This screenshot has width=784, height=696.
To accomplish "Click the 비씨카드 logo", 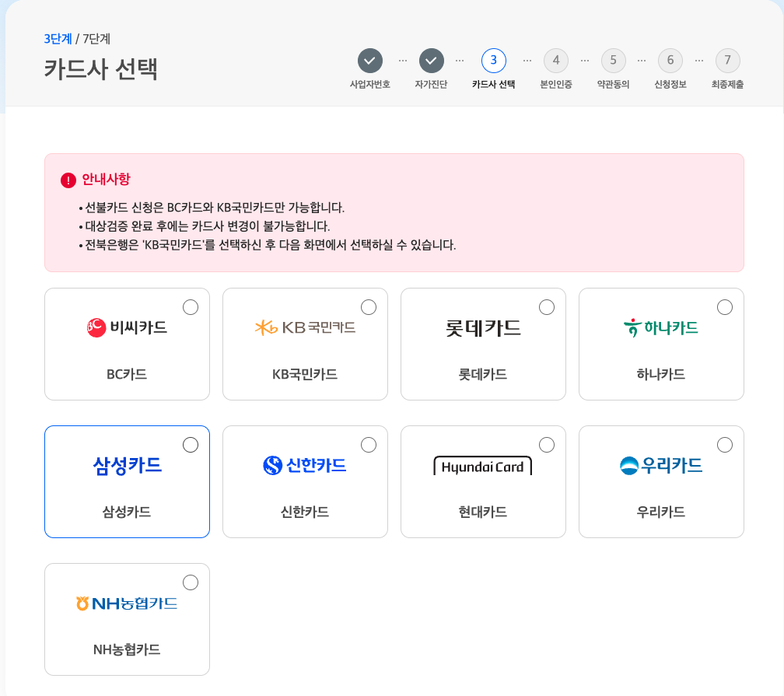I will (x=127, y=327).
